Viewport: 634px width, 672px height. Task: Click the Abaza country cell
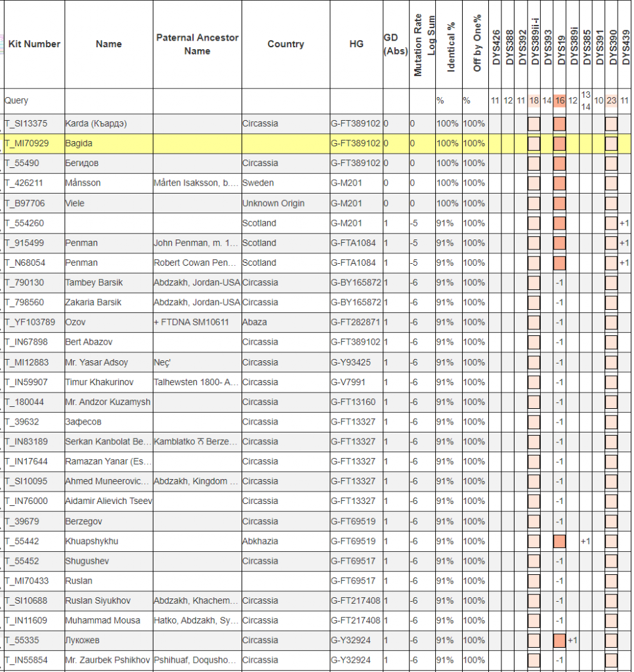pyautogui.click(x=255, y=322)
